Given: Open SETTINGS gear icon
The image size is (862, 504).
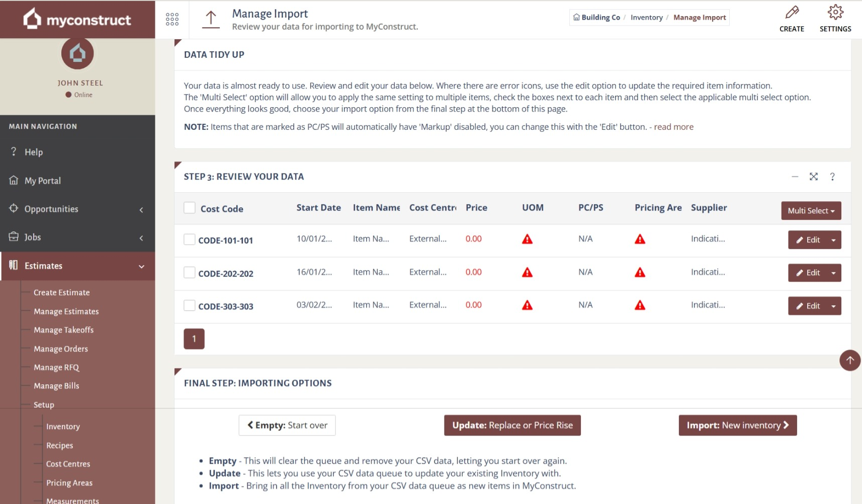Looking at the screenshot, I should (835, 13).
